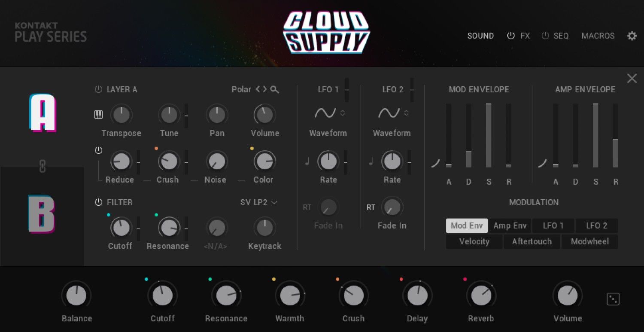Toggle the Layer A power button
The width and height of the screenshot is (644, 332).
pos(98,89)
